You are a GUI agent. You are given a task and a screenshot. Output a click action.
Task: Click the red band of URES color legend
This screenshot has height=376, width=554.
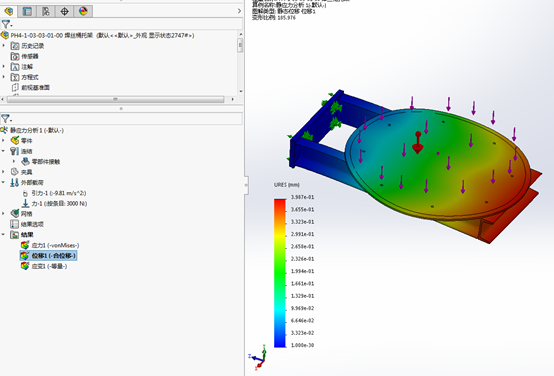[280, 205]
